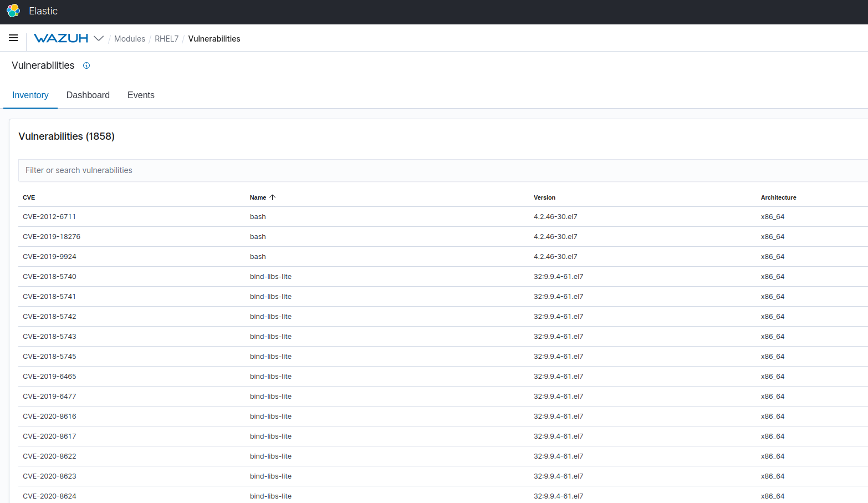Open vulnerability CVE-2012-6711
868x503 pixels.
[x=49, y=216]
